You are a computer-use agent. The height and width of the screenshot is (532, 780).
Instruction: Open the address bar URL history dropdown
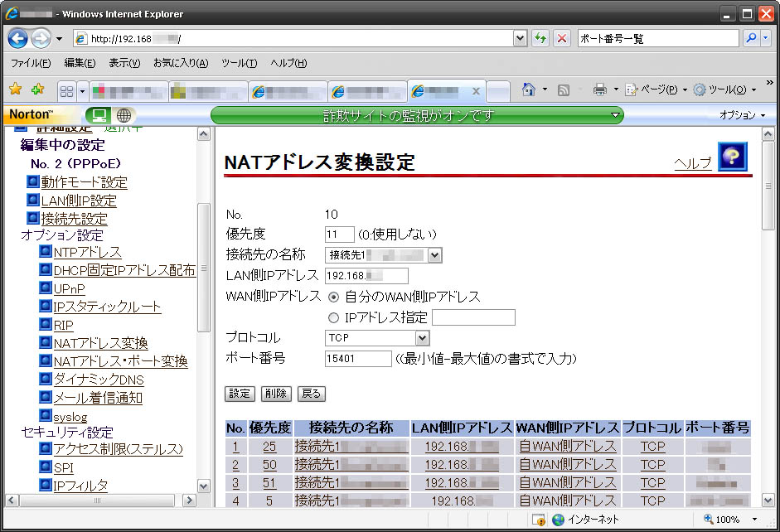pos(520,38)
